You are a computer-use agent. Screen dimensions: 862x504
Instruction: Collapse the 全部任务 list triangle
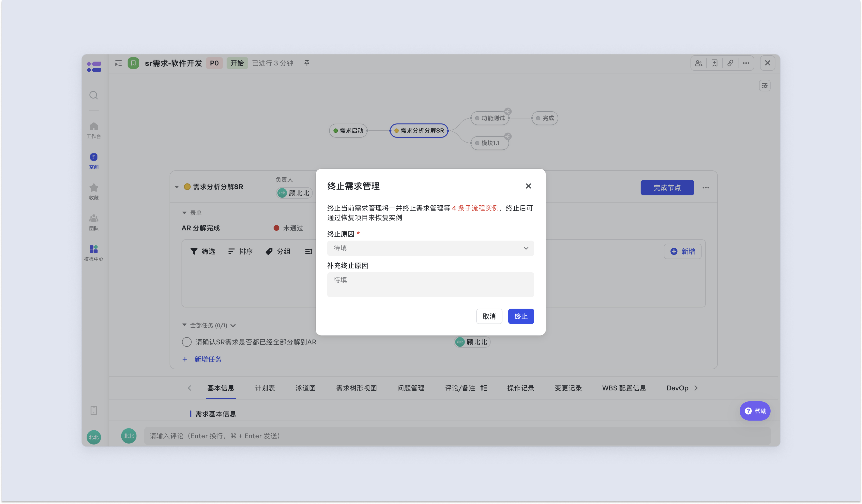coord(184,325)
